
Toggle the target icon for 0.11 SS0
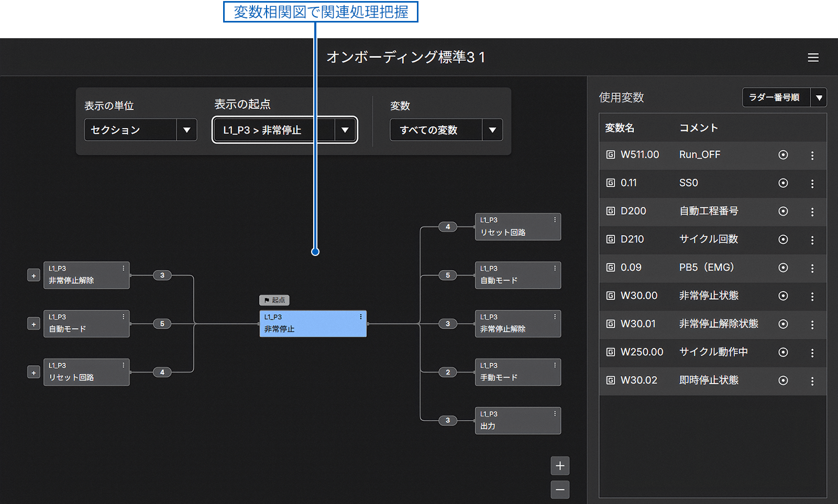(783, 183)
